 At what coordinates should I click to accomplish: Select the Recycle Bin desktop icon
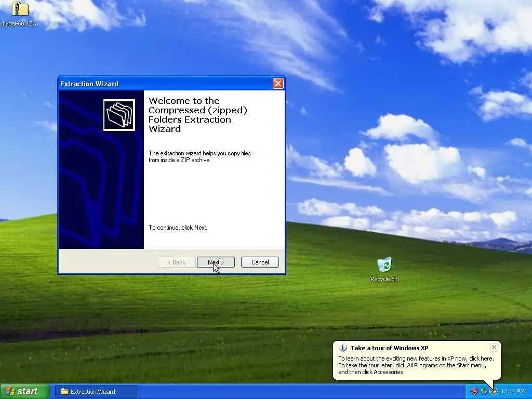click(x=384, y=270)
